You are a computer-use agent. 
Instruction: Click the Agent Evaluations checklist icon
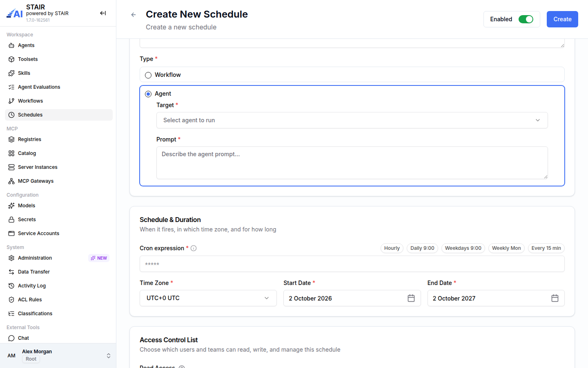(11, 87)
